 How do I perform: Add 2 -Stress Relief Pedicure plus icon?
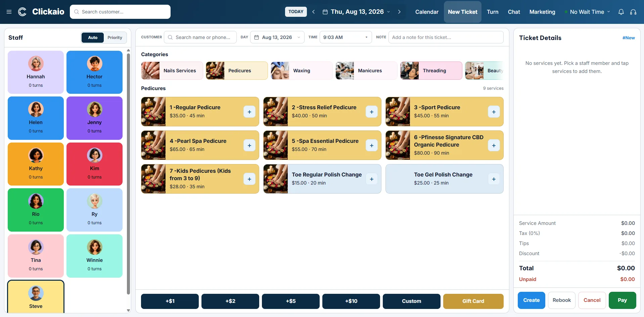click(372, 112)
